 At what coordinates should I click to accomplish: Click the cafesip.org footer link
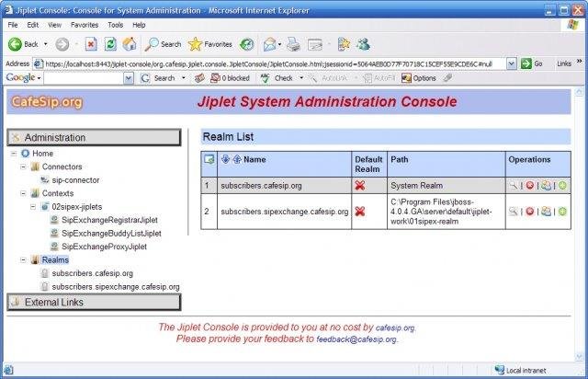pos(395,327)
